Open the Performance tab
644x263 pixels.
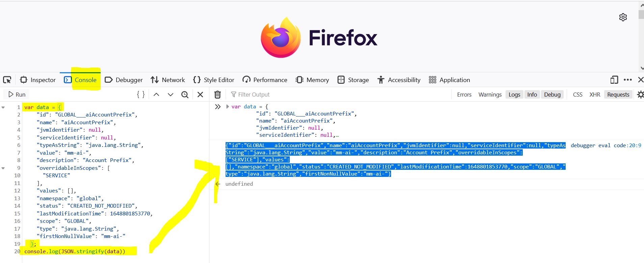pos(265,80)
